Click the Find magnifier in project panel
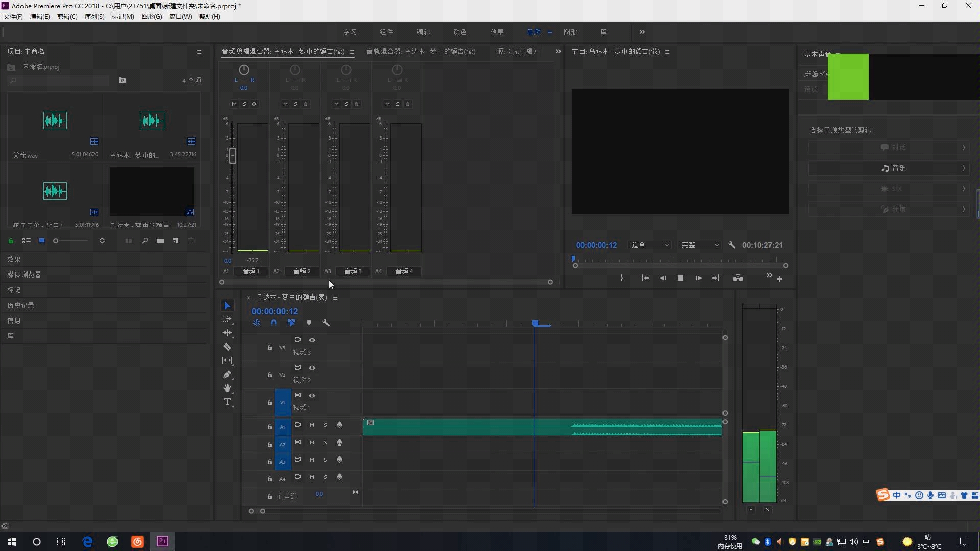The image size is (980, 551). pos(145,241)
